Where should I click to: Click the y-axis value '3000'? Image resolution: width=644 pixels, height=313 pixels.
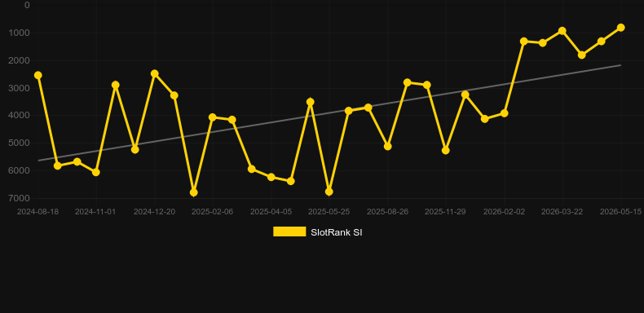pyautogui.click(x=19, y=88)
